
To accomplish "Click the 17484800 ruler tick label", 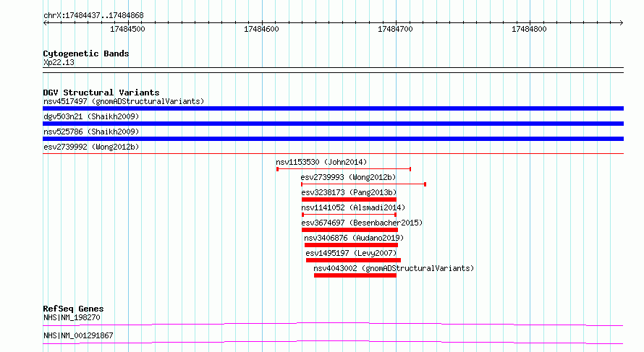I will (530, 29).
